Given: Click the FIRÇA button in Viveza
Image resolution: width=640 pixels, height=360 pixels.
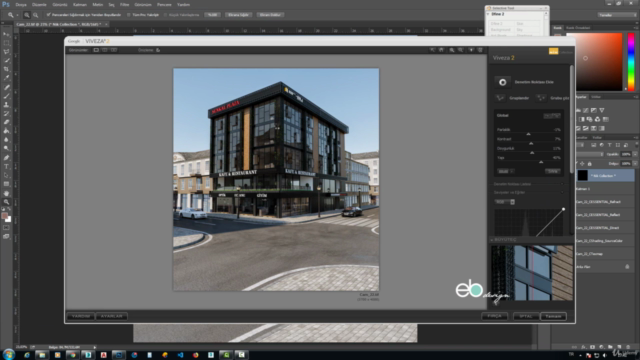Looking at the screenshot, I should click(x=494, y=316).
